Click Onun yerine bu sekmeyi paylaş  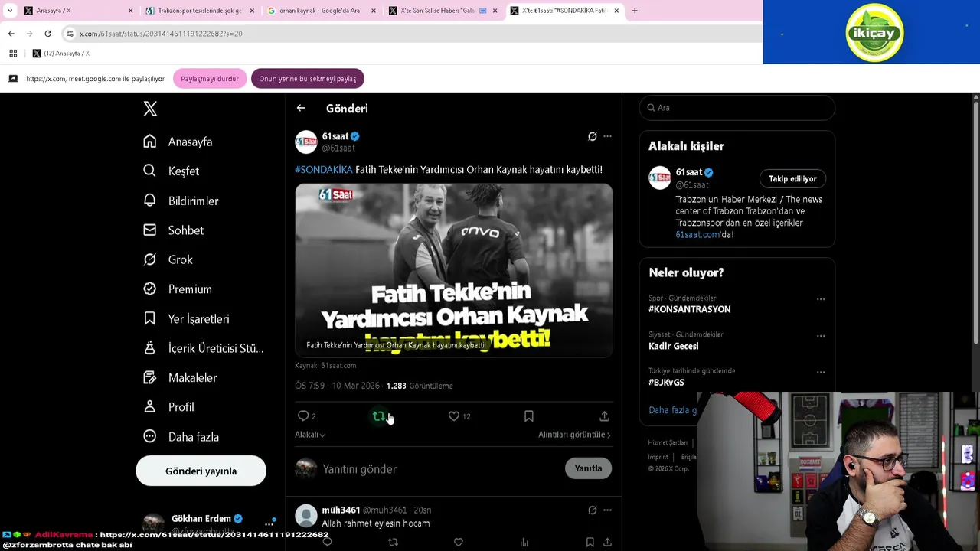[308, 79]
